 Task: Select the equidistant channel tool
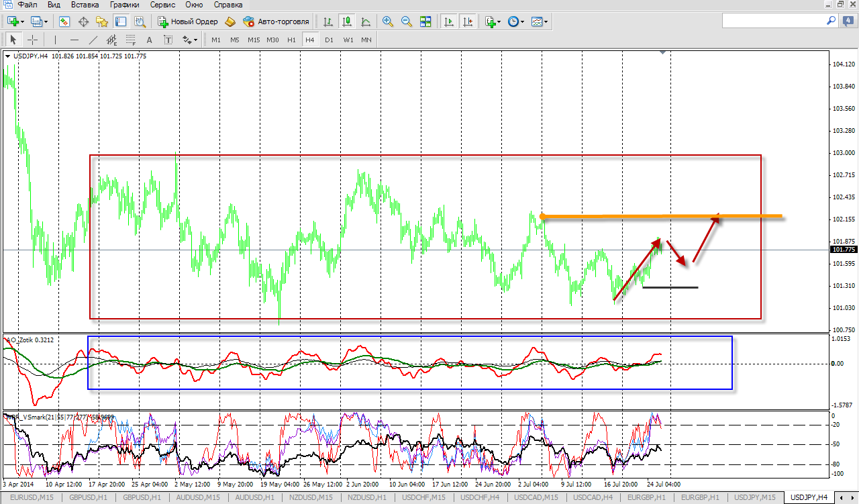(112, 40)
